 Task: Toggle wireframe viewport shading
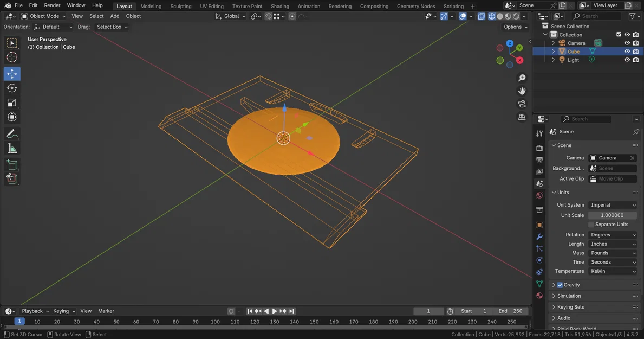pos(492,16)
